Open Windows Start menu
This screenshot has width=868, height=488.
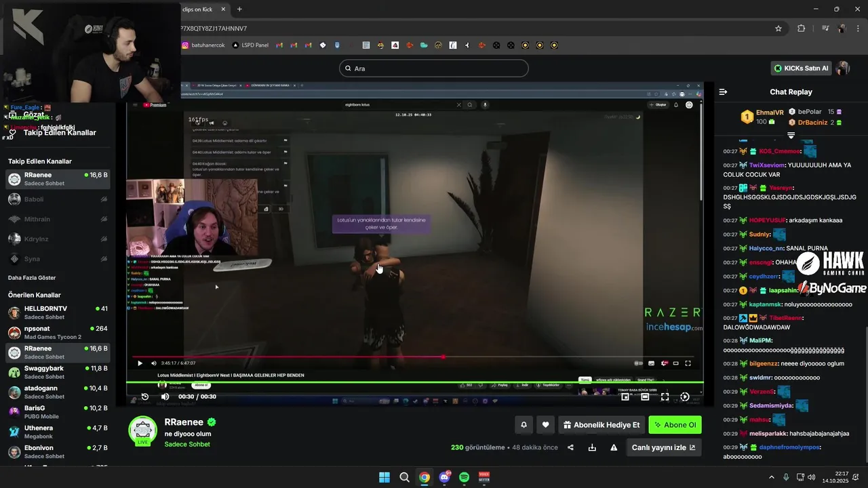click(384, 477)
